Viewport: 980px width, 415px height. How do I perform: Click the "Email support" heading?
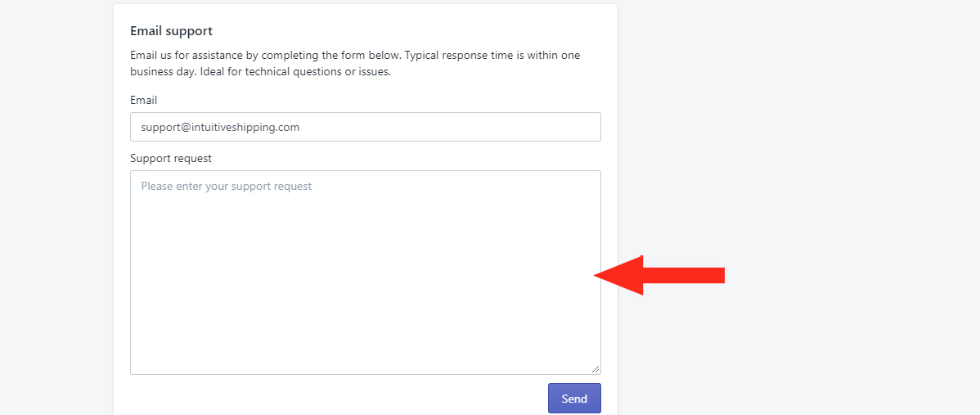point(171,30)
